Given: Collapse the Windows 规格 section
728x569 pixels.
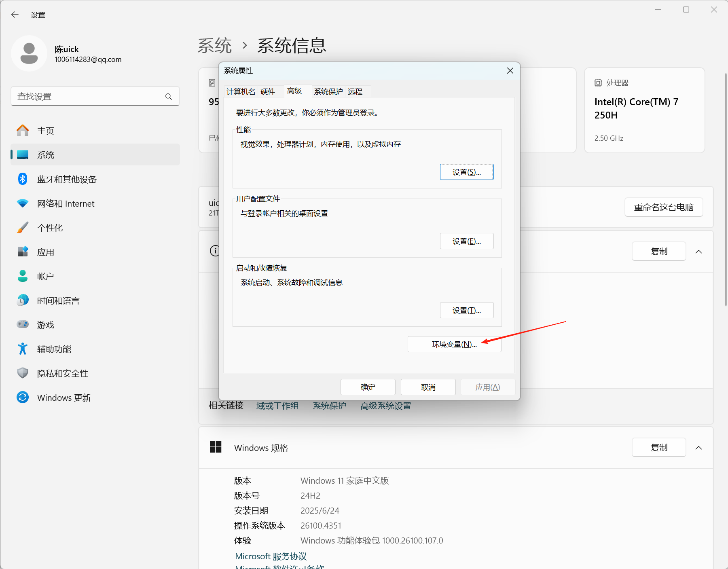Looking at the screenshot, I should pos(699,448).
